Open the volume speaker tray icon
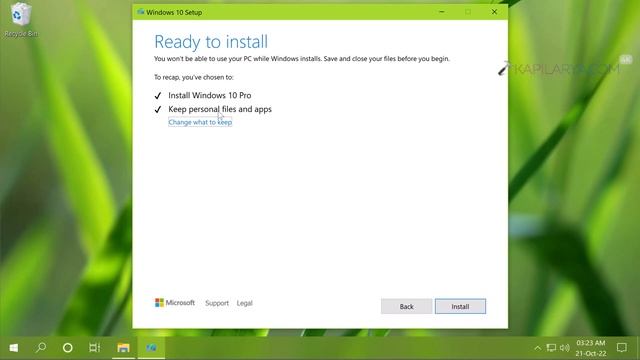Viewport: 640px width, 360px height. [x=564, y=348]
